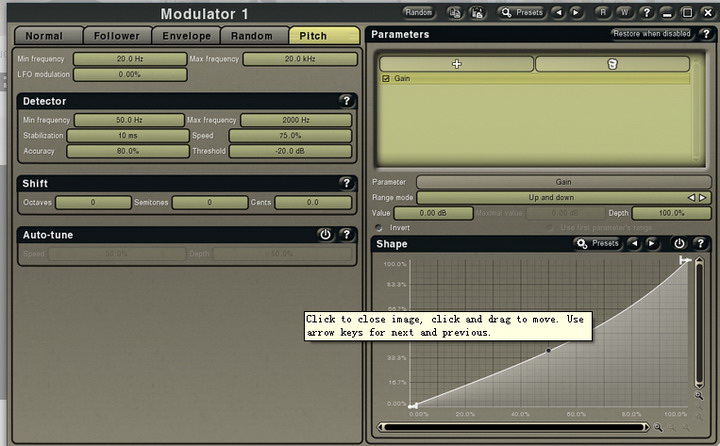This screenshot has width=720, height=446.
Task: Click the Octaves value field
Action: 93,203
